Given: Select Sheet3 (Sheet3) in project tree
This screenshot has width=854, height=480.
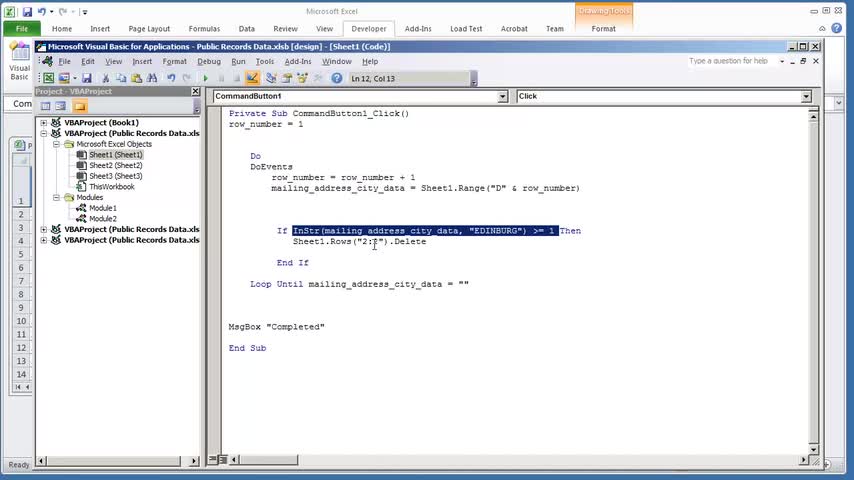Looking at the screenshot, I should [x=115, y=176].
